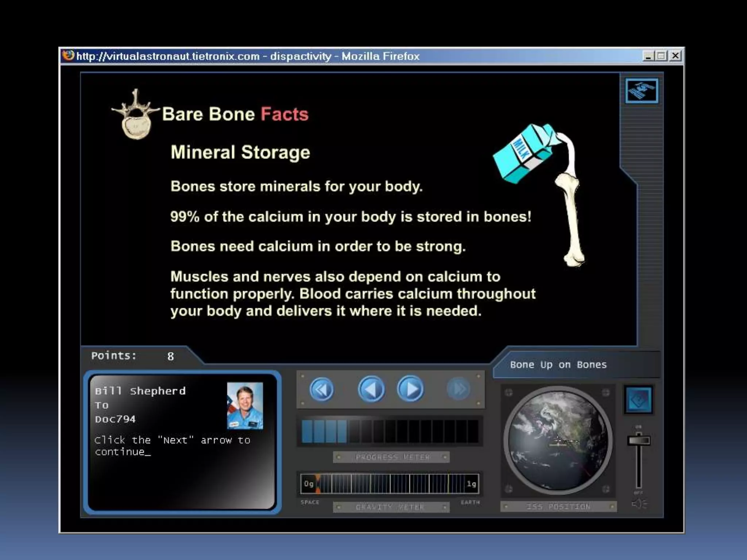
Task: Click the vertebra bone icon beside the title
Action: click(135, 114)
